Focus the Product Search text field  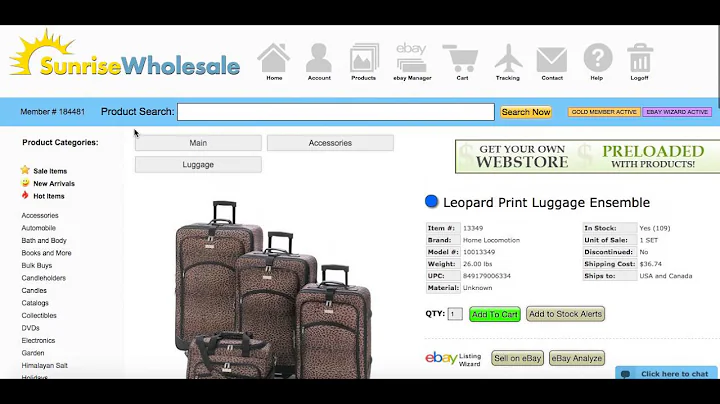tap(336, 112)
